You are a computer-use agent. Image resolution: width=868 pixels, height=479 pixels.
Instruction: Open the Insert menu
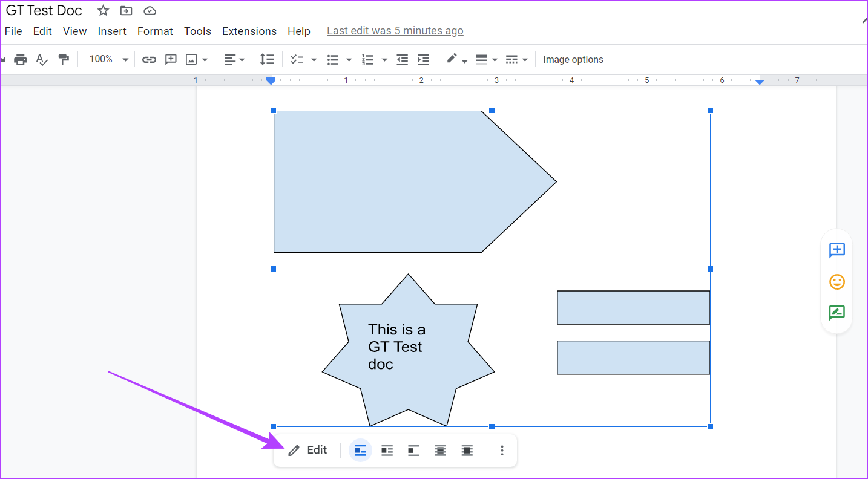tap(112, 31)
